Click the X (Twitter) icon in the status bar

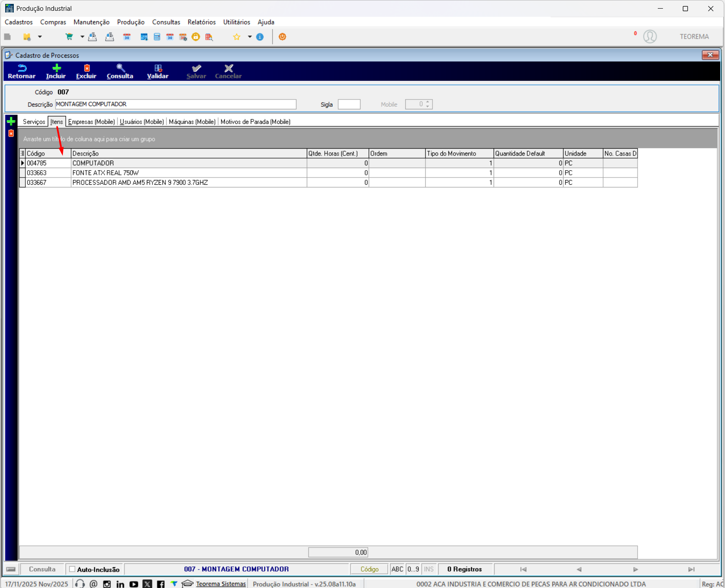pos(147,584)
